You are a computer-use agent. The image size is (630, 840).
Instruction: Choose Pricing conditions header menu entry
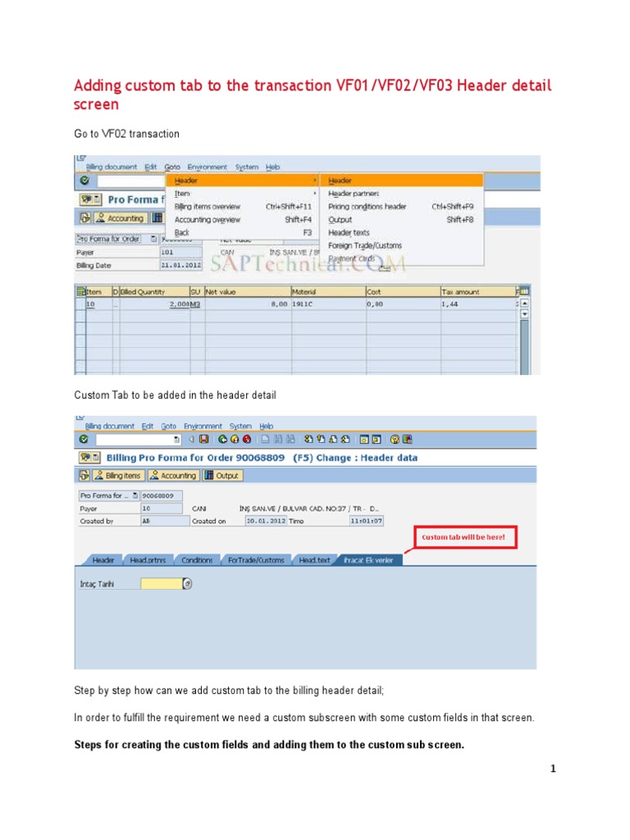(401, 206)
